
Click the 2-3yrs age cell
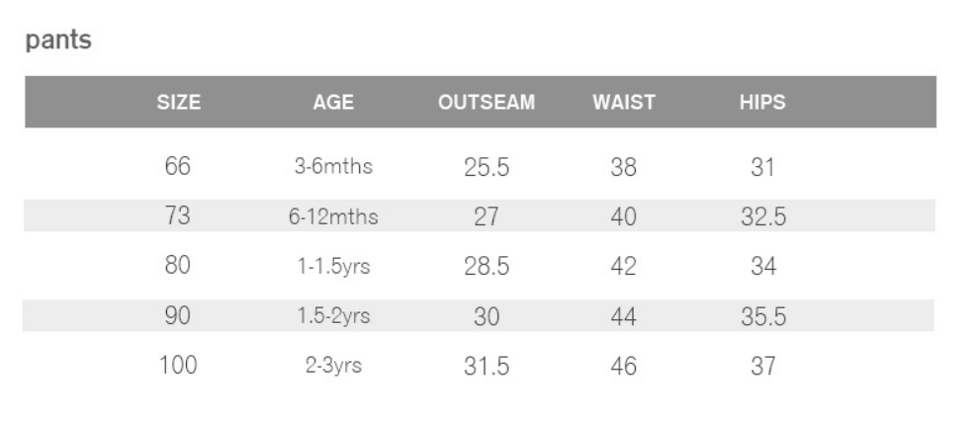pyautogui.click(x=333, y=366)
